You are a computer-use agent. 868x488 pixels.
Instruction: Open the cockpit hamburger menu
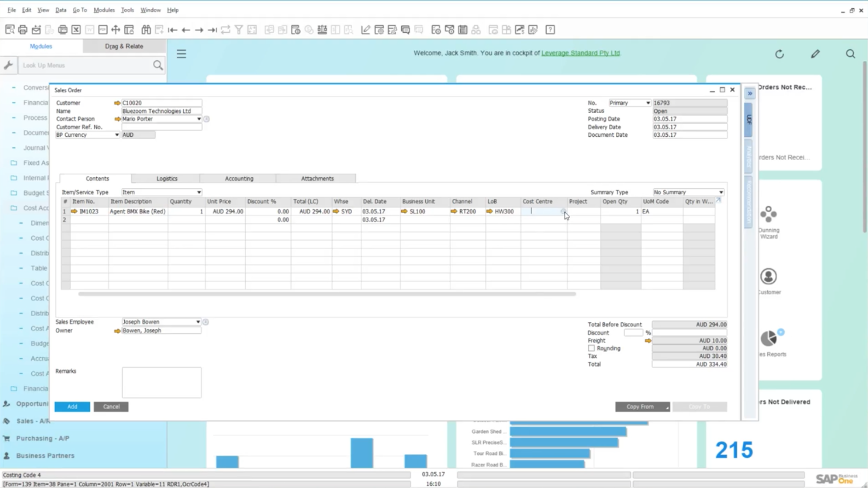(x=181, y=54)
